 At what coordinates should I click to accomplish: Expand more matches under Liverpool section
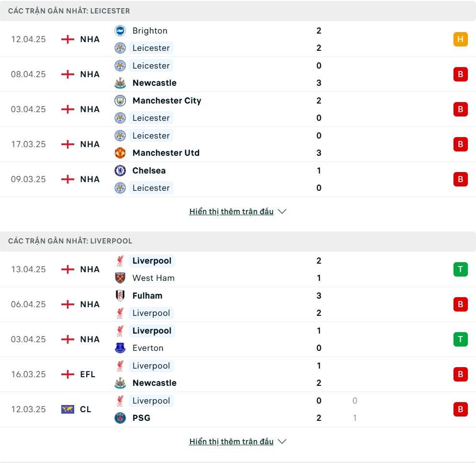tap(231, 441)
